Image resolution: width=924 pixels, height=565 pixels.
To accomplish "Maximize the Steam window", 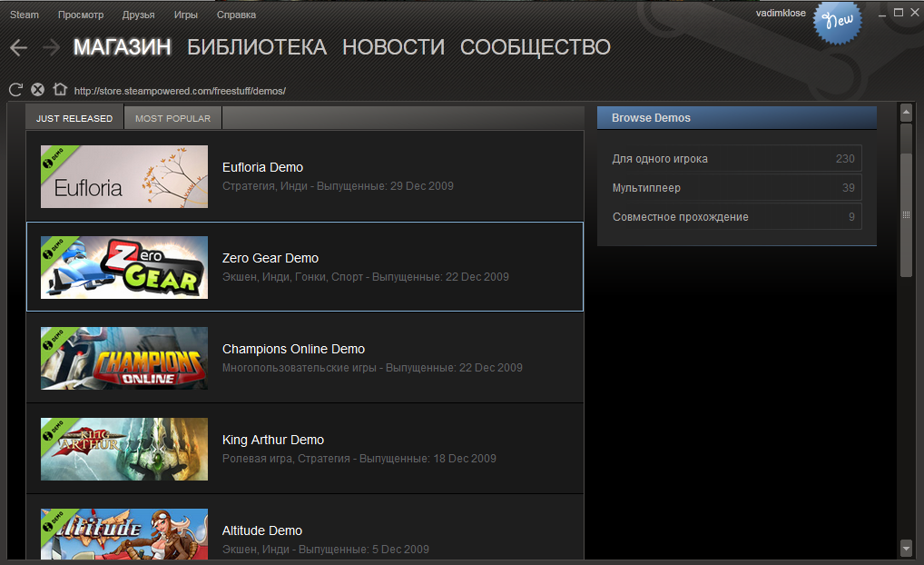I will coord(899,13).
